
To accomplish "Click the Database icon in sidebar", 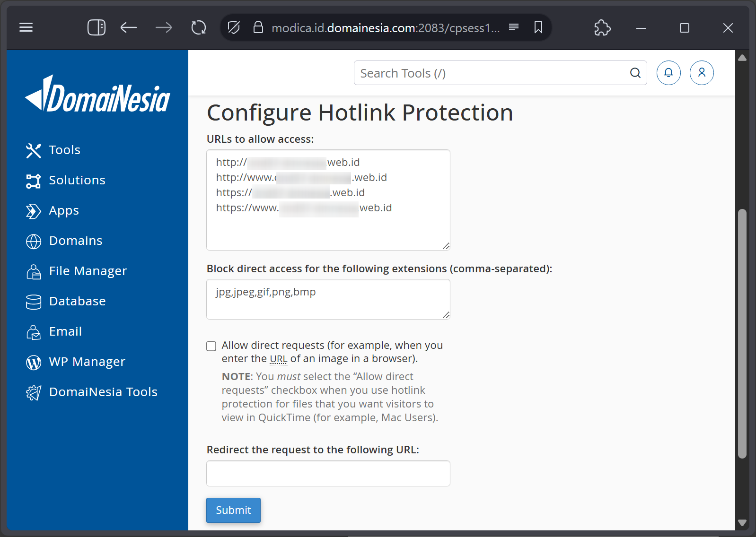I will coord(34,302).
